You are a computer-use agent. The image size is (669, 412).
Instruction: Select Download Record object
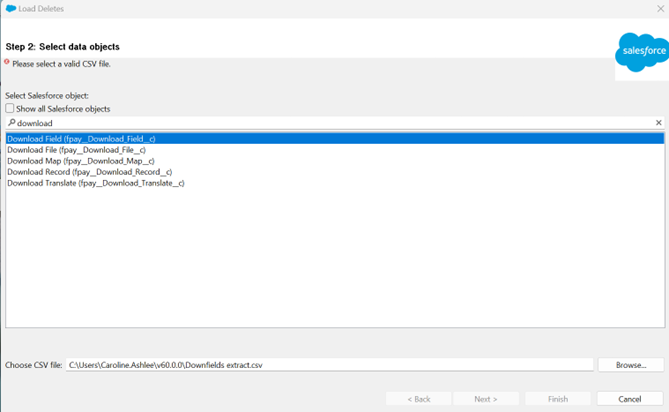[89, 172]
